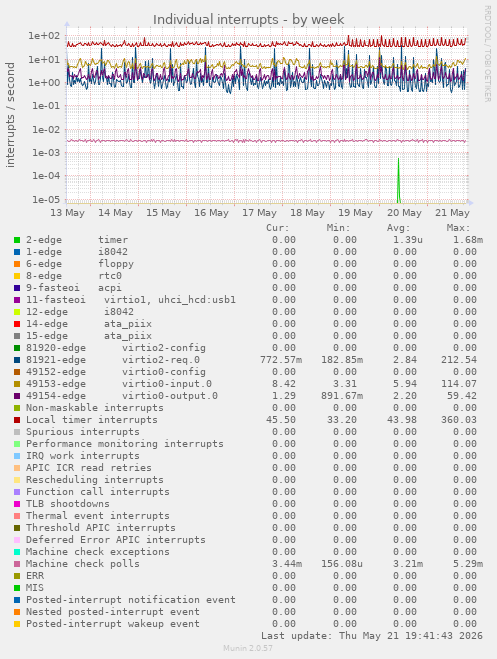
Task: Click the Machine check polls color swatch
Action: (x=17, y=564)
